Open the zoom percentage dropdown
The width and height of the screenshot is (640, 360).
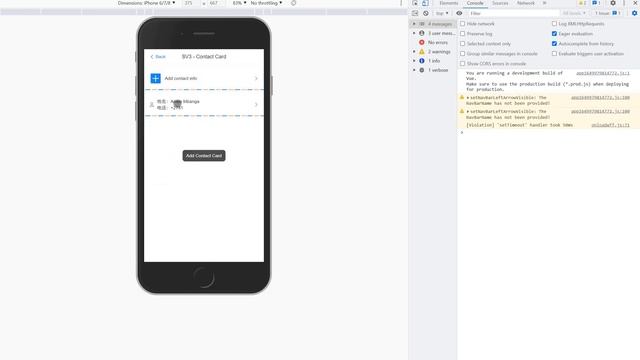[x=239, y=3]
